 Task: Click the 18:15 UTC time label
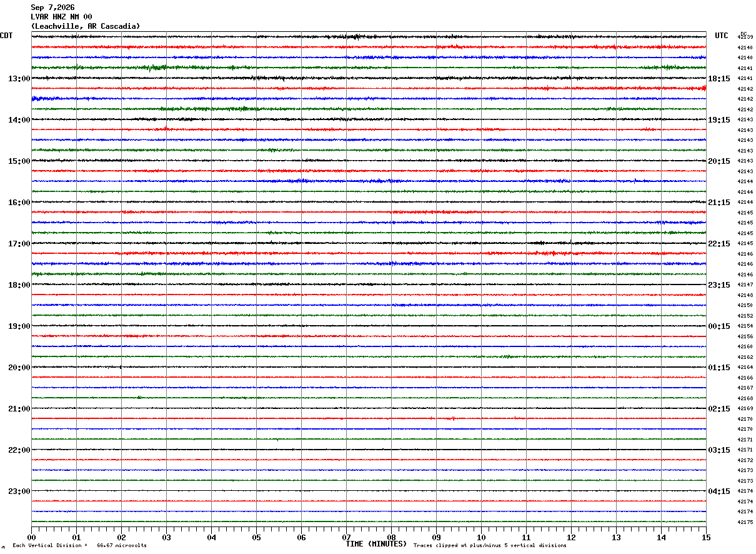pos(720,79)
